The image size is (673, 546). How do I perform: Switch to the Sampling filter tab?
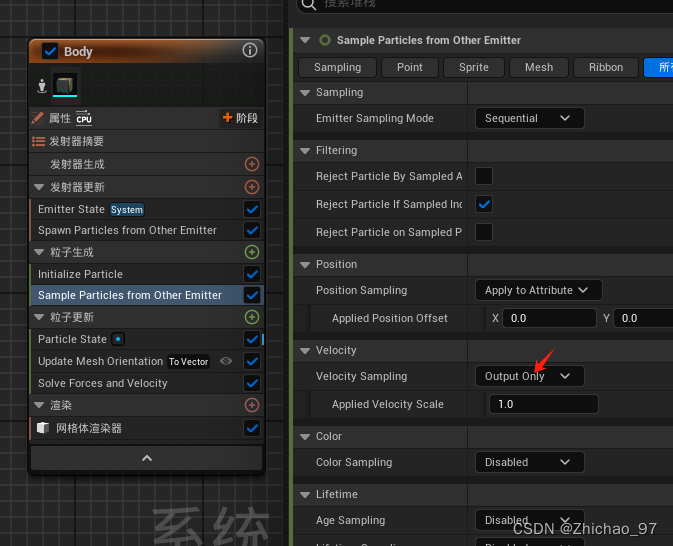(337, 67)
